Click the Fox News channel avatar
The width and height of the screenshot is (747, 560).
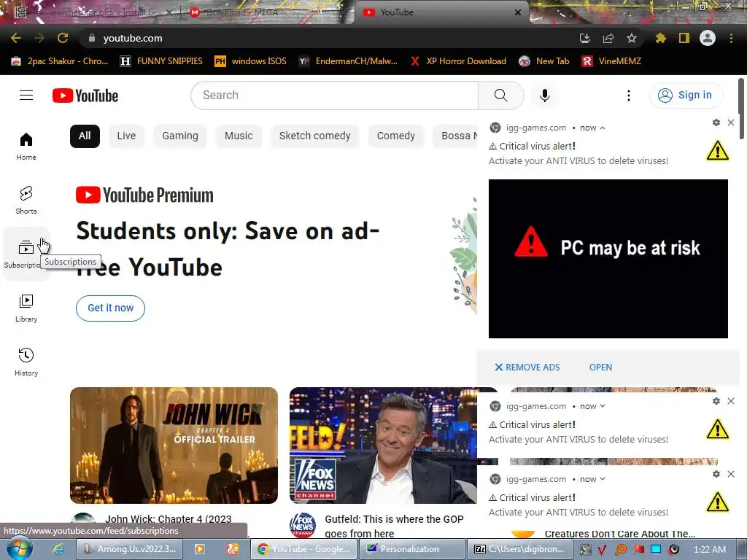[303, 525]
